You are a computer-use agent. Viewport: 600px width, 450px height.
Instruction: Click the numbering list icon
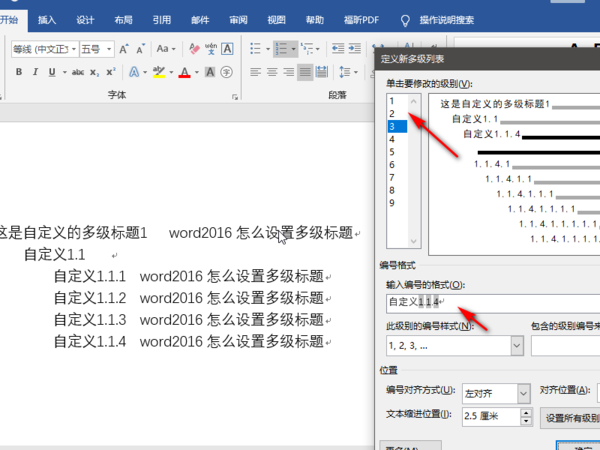(x=282, y=49)
